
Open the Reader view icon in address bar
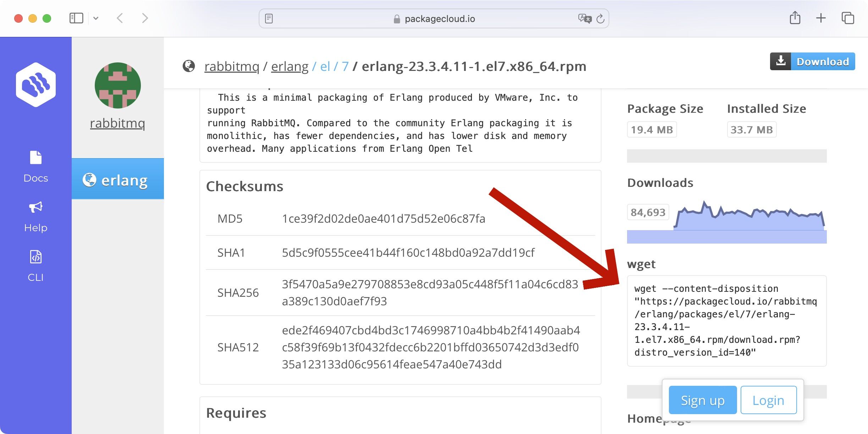pos(269,18)
